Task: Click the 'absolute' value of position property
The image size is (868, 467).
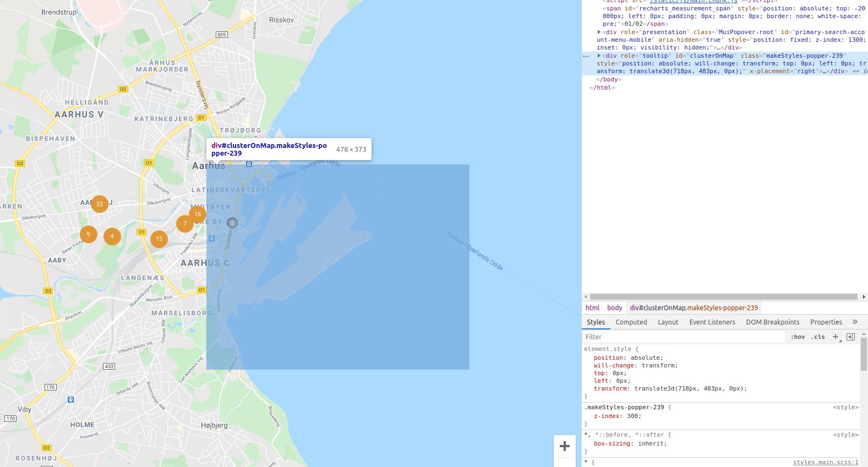Action: (645, 358)
